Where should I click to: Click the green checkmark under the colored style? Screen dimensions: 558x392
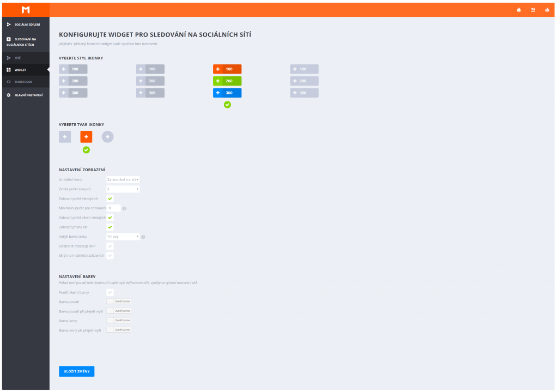click(x=227, y=105)
